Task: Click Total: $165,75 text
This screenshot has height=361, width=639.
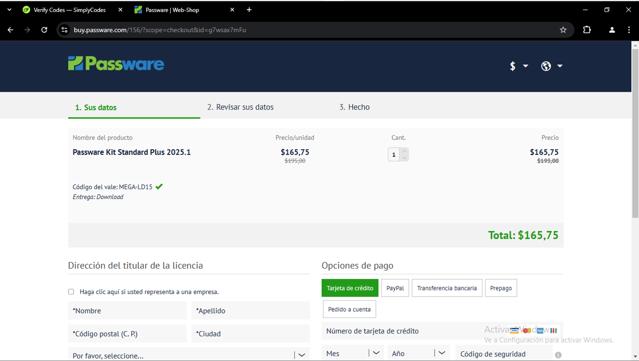Action: pyautogui.click(x=523, y=235)
